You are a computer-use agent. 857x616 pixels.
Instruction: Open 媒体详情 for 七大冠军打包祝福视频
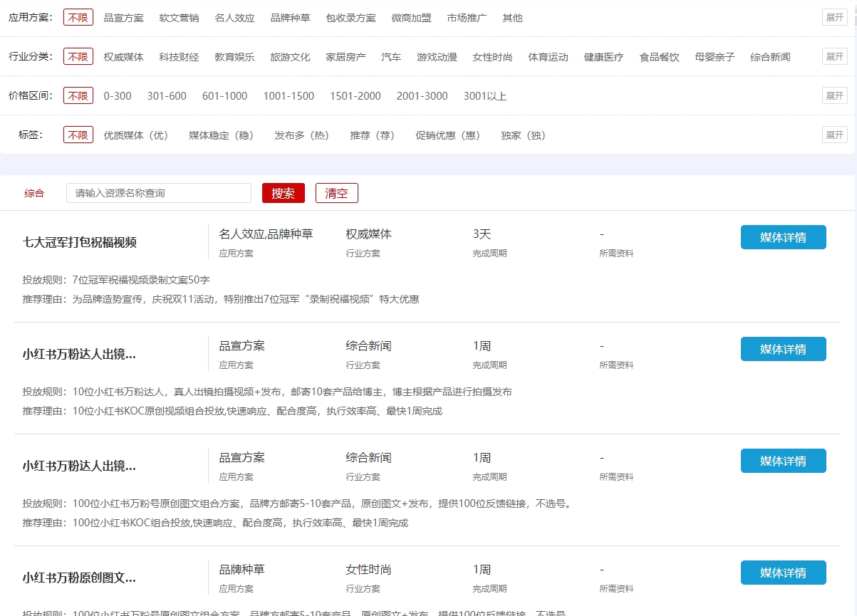click(783, 237)
